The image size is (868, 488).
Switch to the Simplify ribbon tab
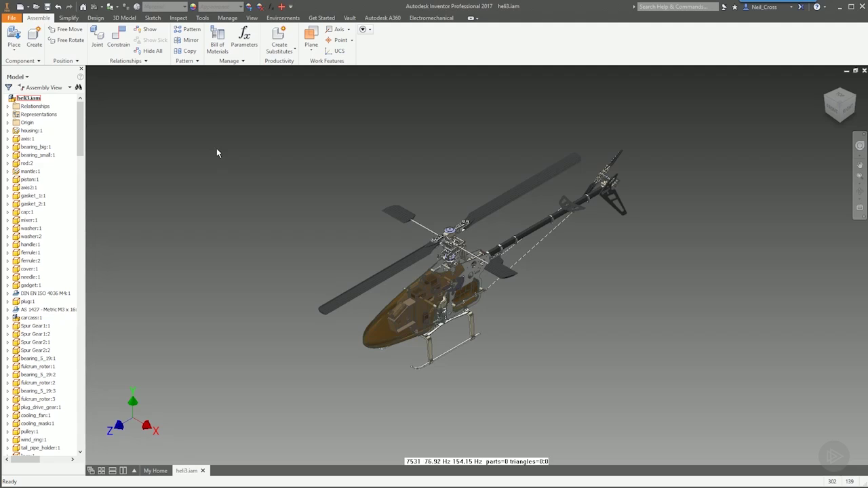(68, 18)
